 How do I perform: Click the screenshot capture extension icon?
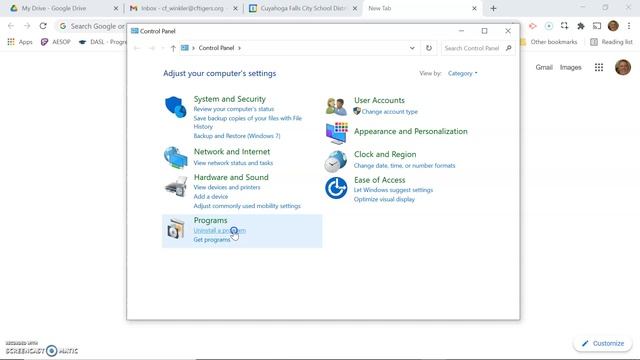564,26
